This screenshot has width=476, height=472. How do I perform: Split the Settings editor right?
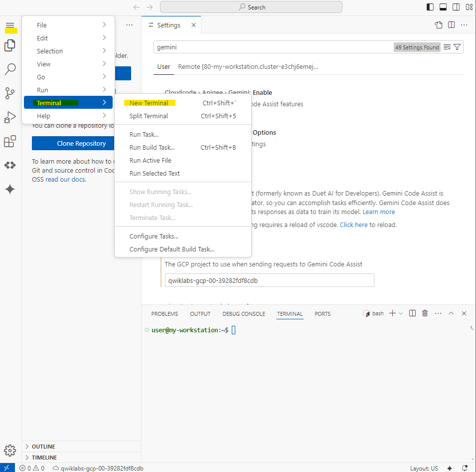pyautogui.click(x=452, y=25)
